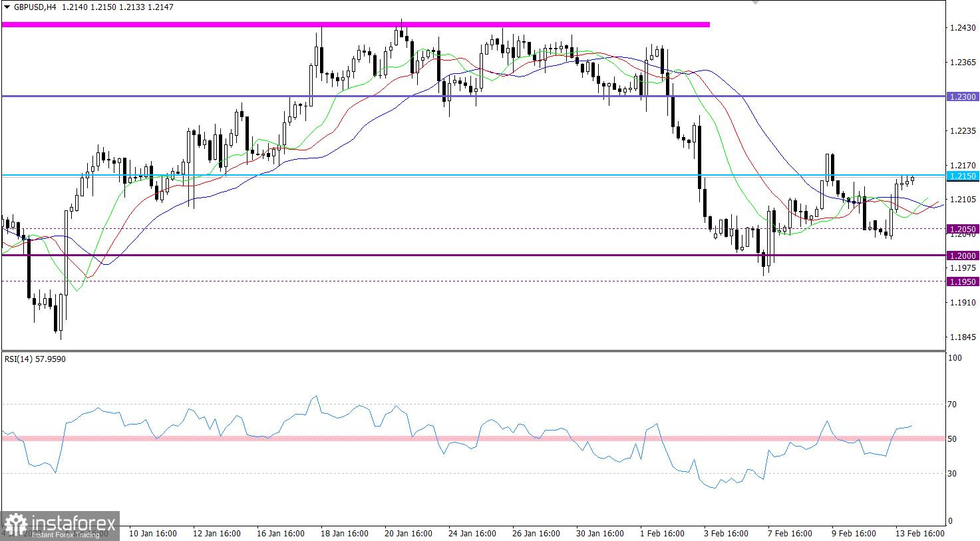Click the 1.2365 price scale value
This screenshot has width=980, height=541.
pos(963,62)
